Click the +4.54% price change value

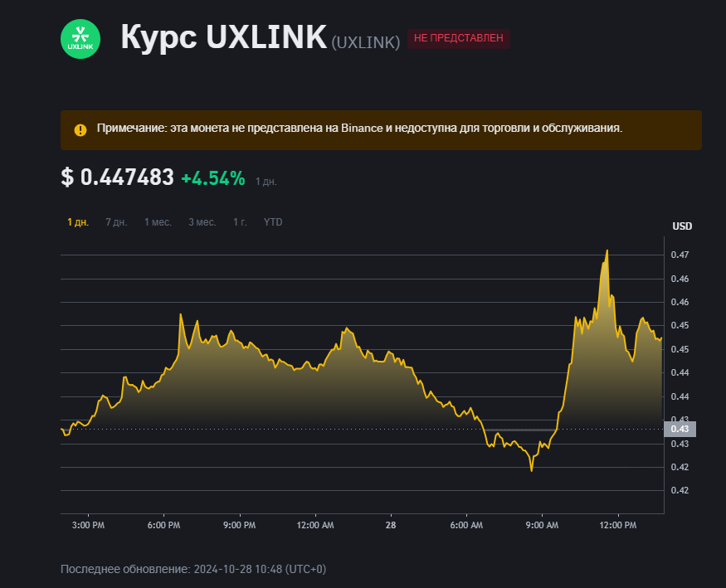tap(213, 178)
